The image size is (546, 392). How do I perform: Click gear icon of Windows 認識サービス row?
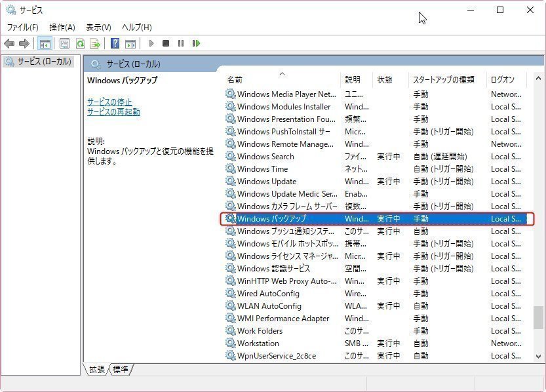[x=230, y=268]
